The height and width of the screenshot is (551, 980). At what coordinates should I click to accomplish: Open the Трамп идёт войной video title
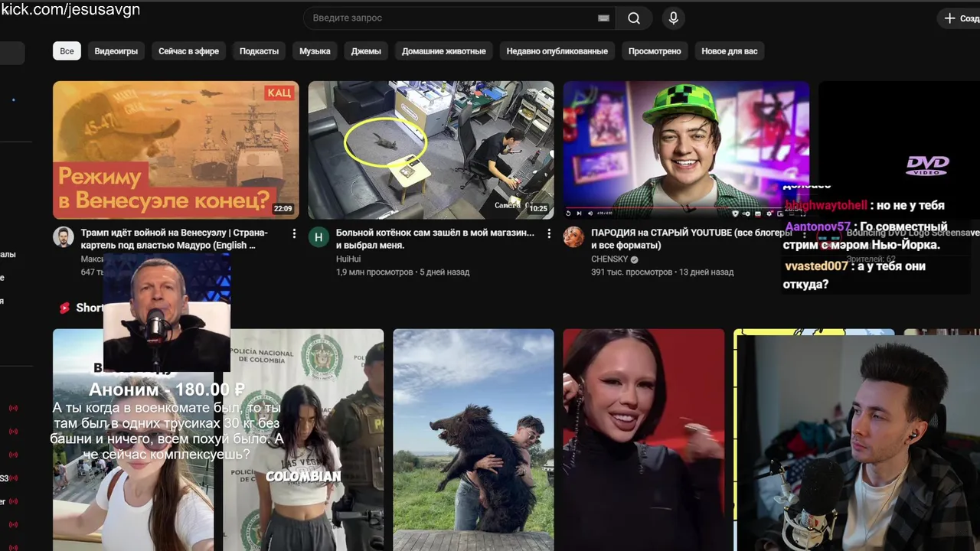[x=175, y=239]
